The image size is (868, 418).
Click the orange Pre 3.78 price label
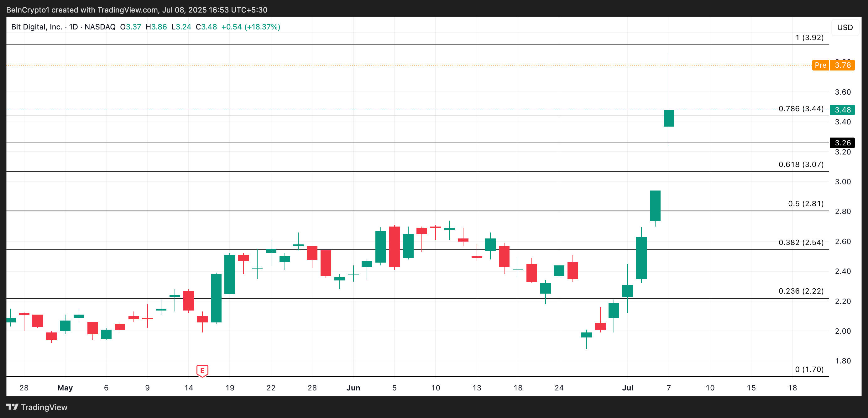833,65
